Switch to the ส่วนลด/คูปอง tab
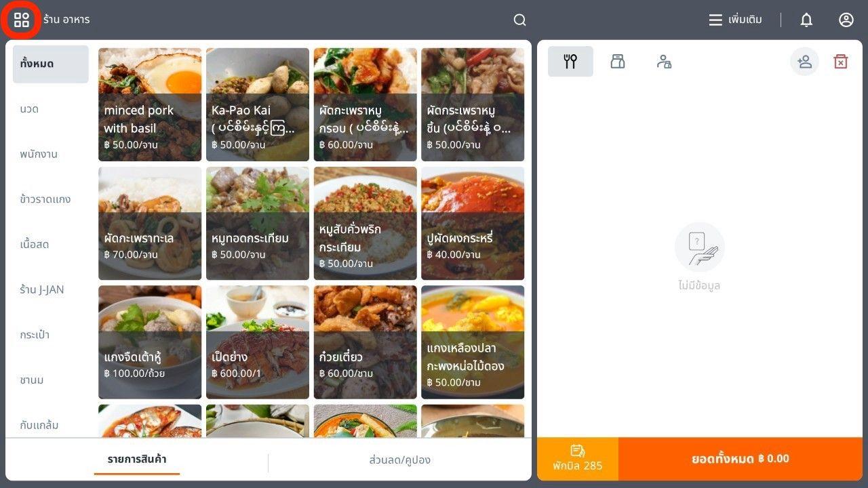 pos(400,460)
